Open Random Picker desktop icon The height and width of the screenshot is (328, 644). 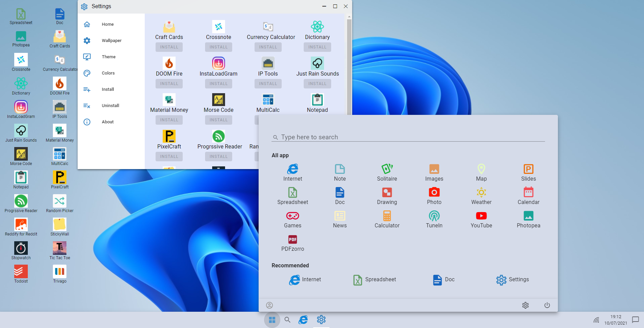point(60,204)
